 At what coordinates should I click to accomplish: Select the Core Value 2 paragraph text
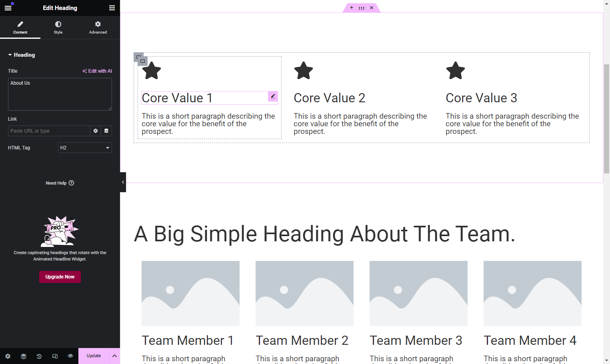(x=360, y=124)
